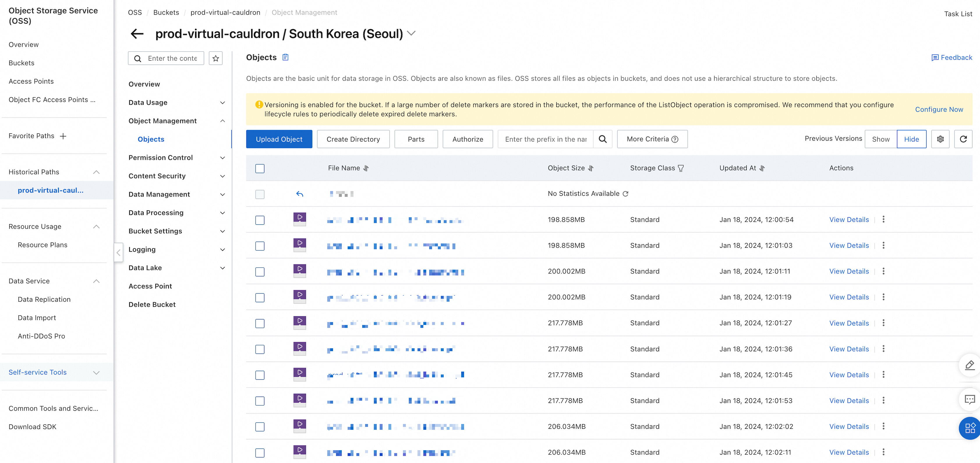Open more actions for 12:01:11 row
980x463 pixels.
pyautogui.click(x=883, y=271)
